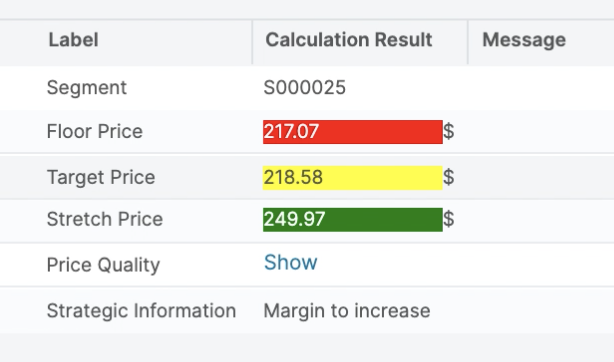
Task: Select the S000025 segment value
Action: pos(305,87)
